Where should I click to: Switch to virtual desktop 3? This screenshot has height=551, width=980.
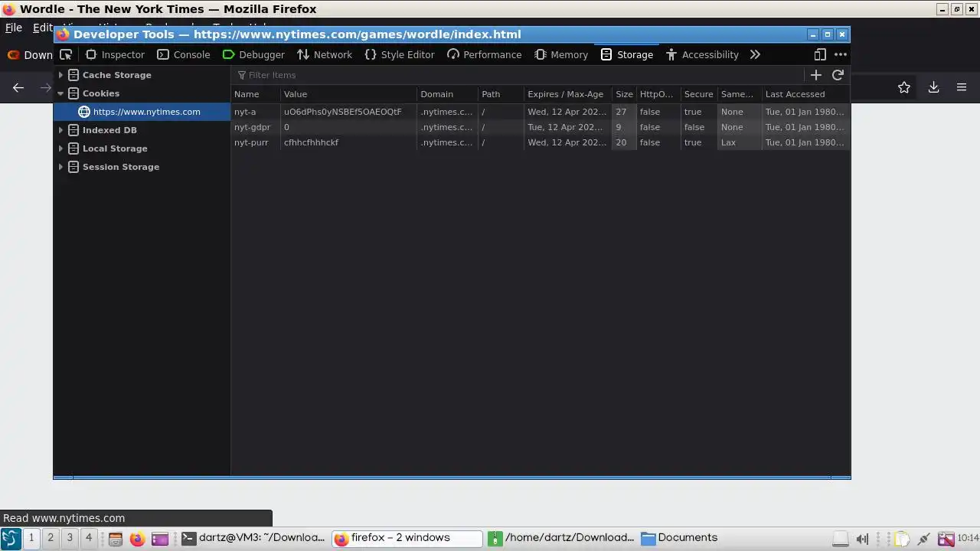70,538
